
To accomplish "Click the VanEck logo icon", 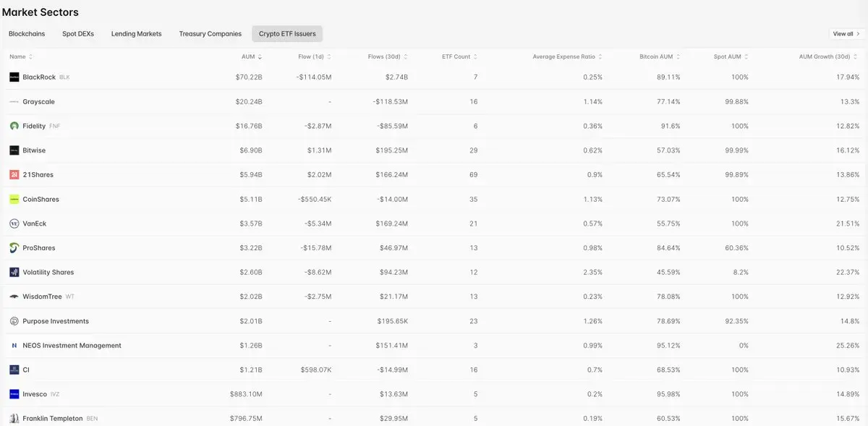I will pos(14,223).
